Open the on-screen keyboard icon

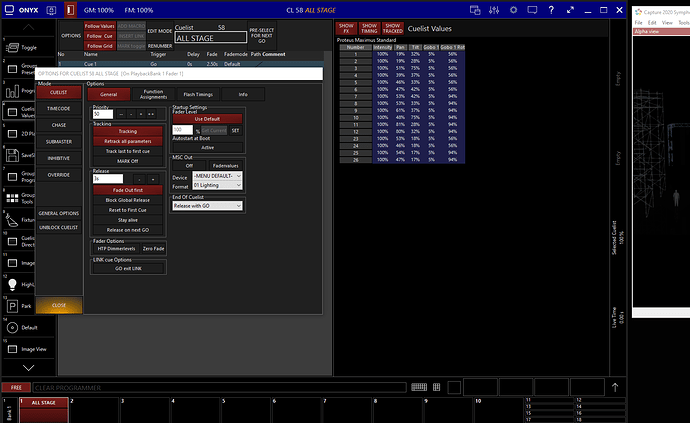(x=419, y=387)
